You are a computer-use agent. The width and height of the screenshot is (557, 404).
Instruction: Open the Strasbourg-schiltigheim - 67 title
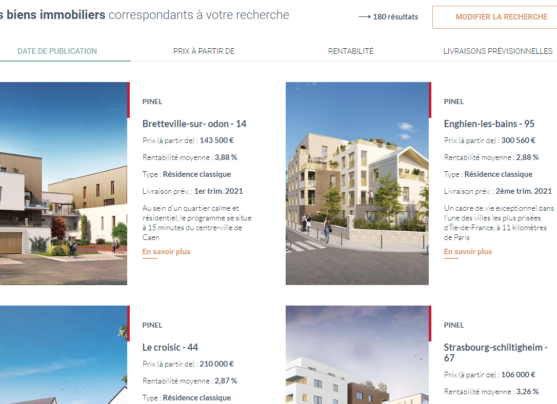(495, 352)
